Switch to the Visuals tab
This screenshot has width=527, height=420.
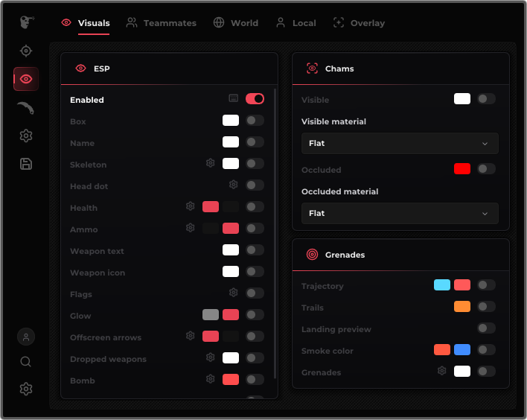(x=86, y=23)
